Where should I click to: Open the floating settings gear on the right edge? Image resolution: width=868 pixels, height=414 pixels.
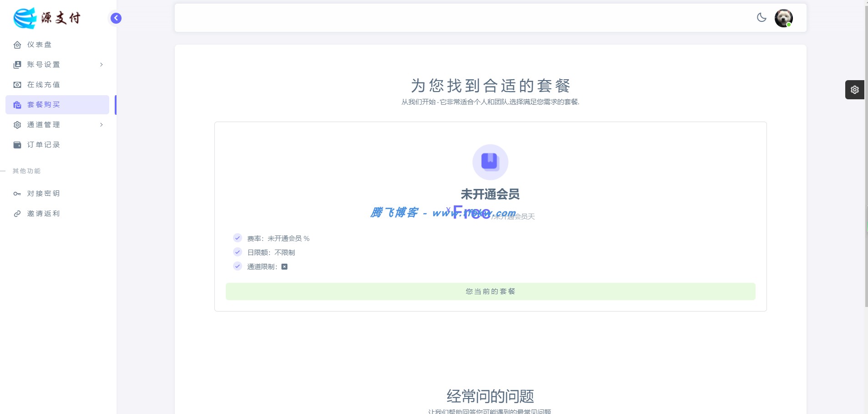tap(855, 89)
